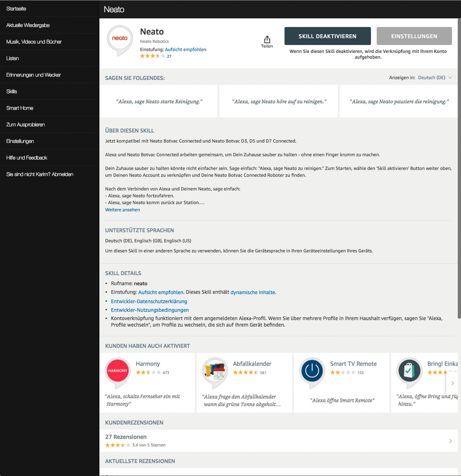Screen dimensions: 461x476
Task: Click the Teilen share icon
Action: click(267, 40)
